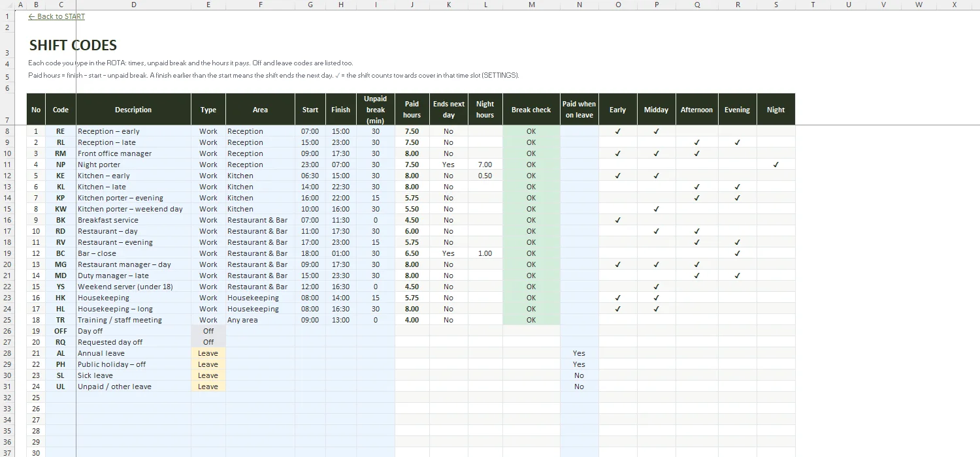
Task: Select the "Evening" header cell
Action: click(738, 109)
